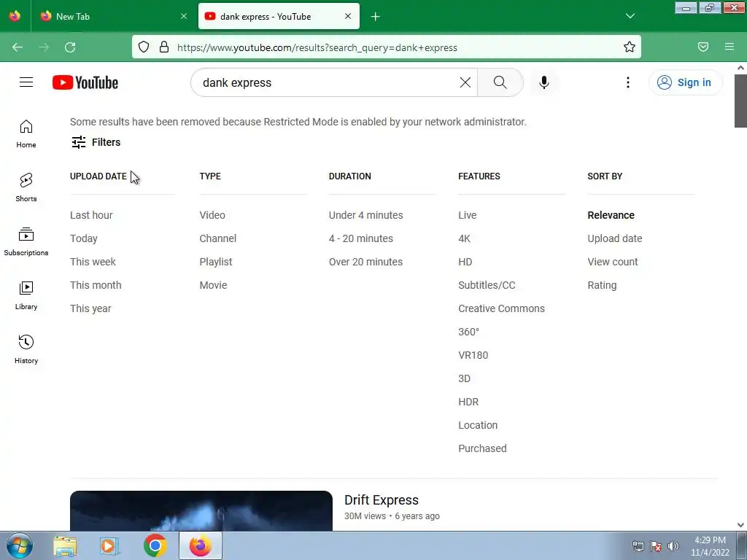Open the Firefox application menu
Viewport: 747px width, 560px height.
[x=729, y=47]
